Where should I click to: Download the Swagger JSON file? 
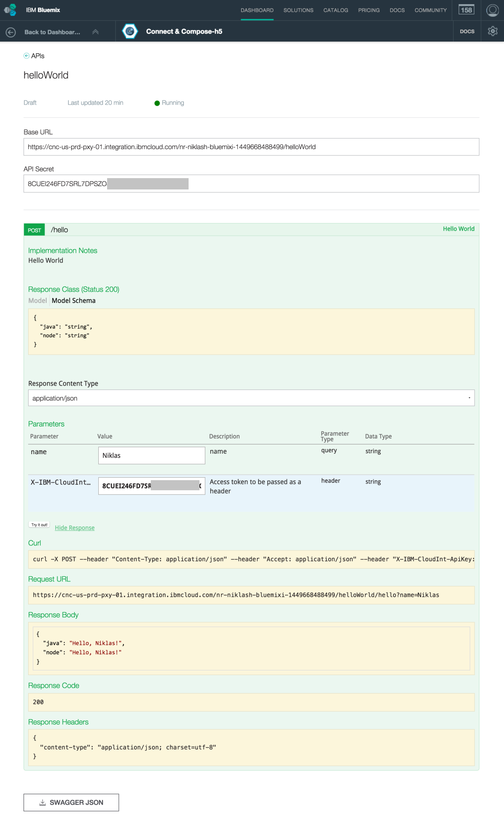pyautogui.click(x=71, y=802)
